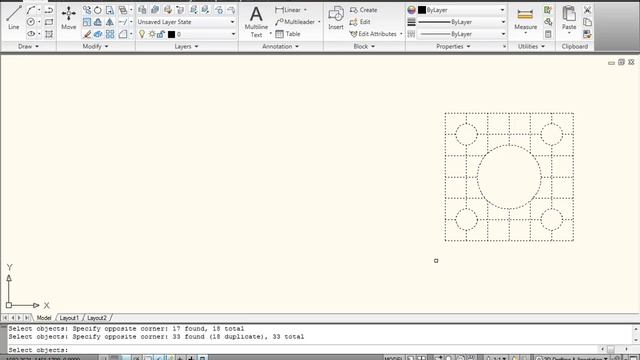Toggle layer 0 on/off light bulb
Viewport: 640px width, 360px height.
(142, 34)
